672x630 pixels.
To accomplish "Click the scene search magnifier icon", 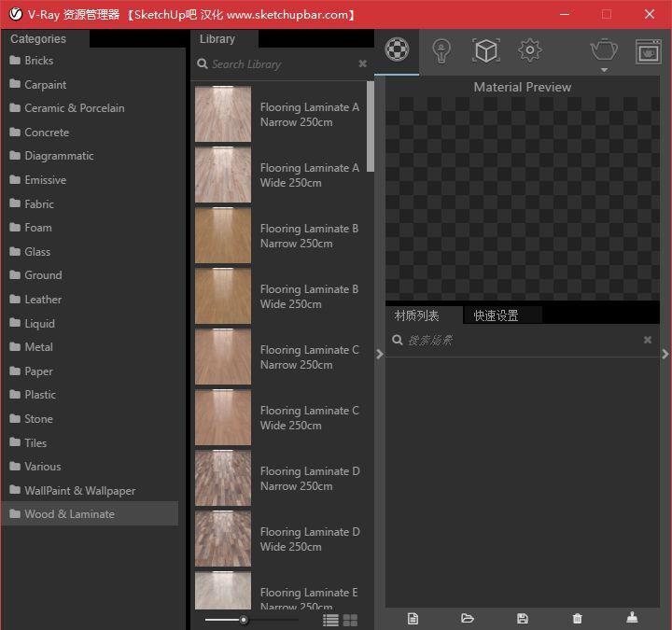I will point(398,340).
